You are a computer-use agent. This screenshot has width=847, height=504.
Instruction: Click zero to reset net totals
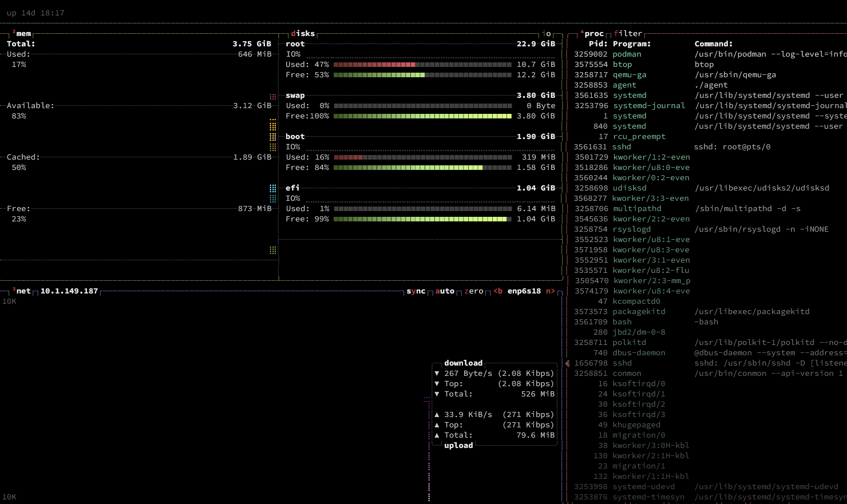pos(474,291)
